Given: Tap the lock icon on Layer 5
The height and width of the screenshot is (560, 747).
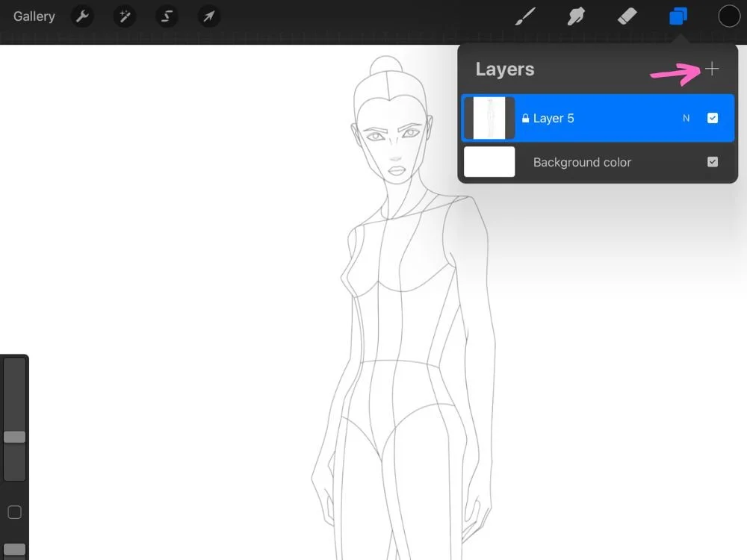Looking at the screenshot, I should point(527,118).
